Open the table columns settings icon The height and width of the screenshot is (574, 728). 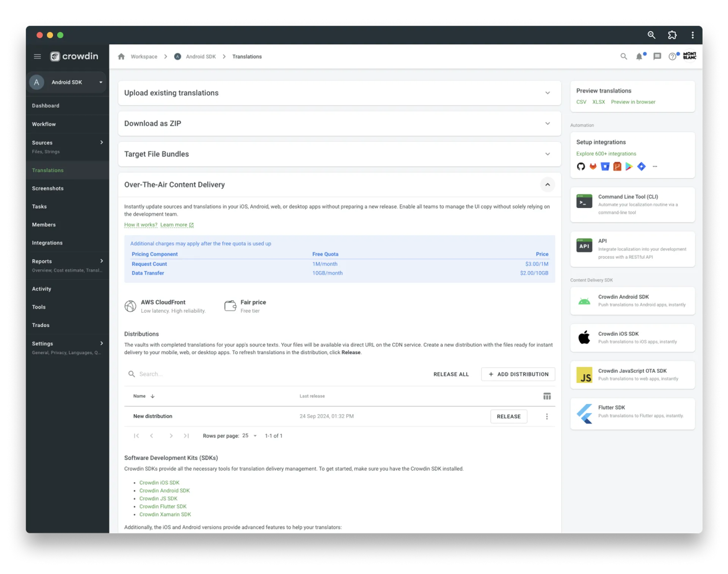point(547,396)
